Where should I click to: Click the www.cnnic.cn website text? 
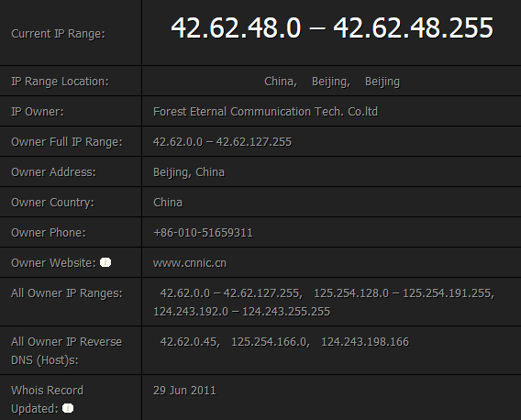click(189, 263)
